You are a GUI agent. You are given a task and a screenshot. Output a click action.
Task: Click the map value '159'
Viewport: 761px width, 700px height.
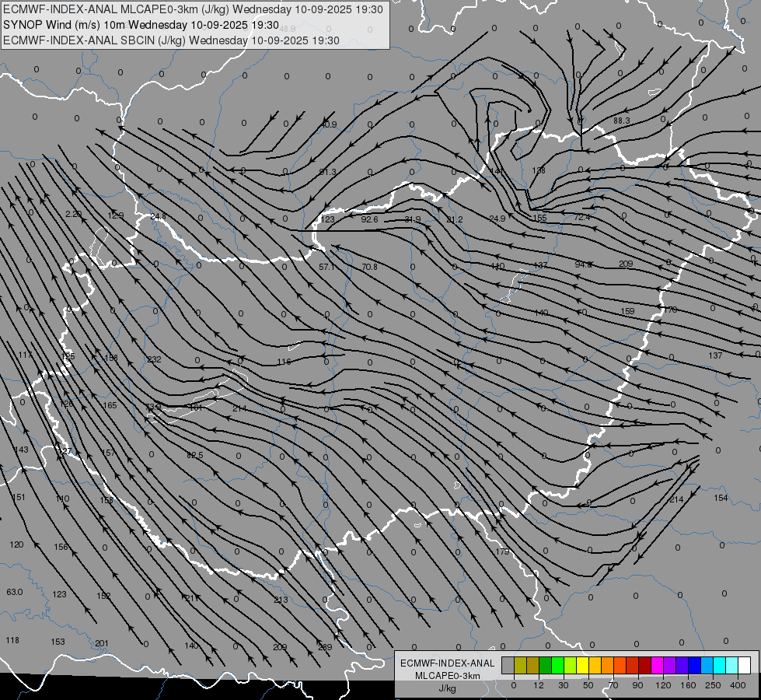[627, 311]
